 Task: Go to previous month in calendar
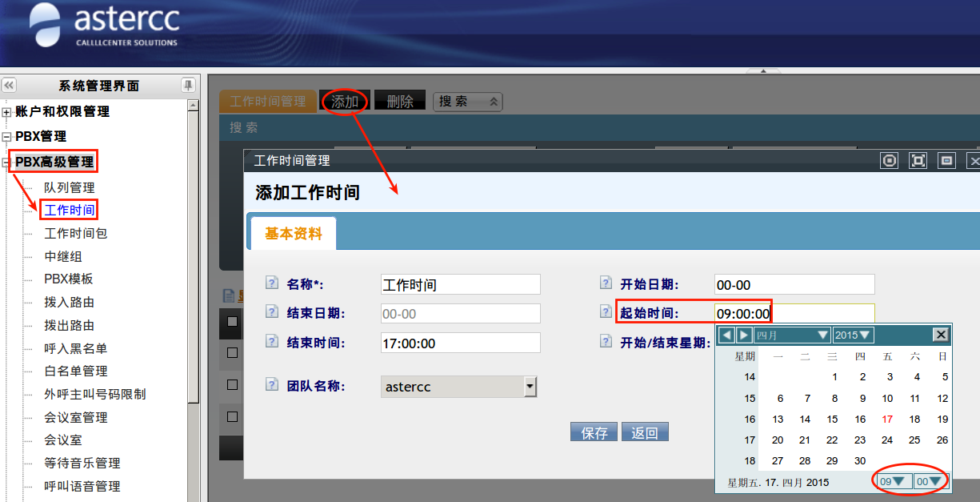[x=726, y=335]
